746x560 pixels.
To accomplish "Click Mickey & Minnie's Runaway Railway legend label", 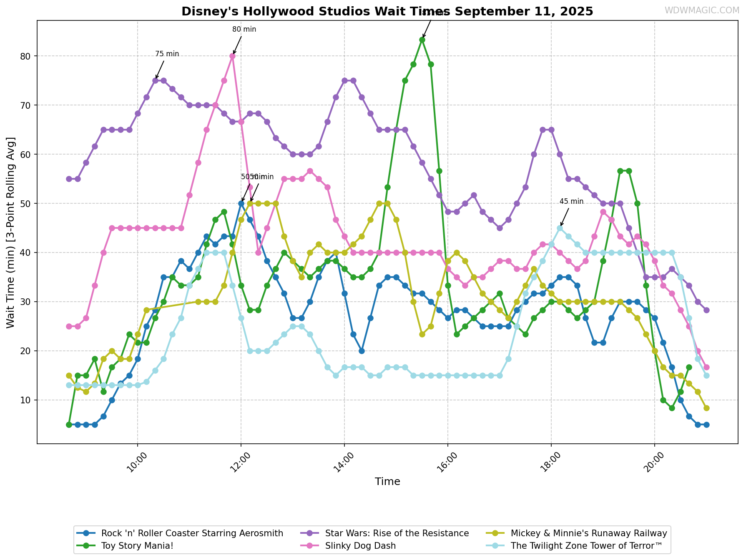I will (589, 533).
